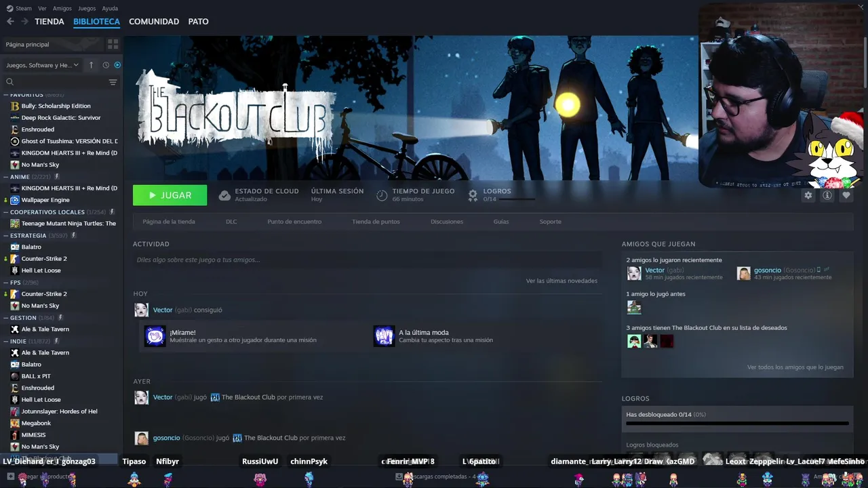Open the PATO profile section
Viewport: 868px width, 488px height.
point(198,22)
